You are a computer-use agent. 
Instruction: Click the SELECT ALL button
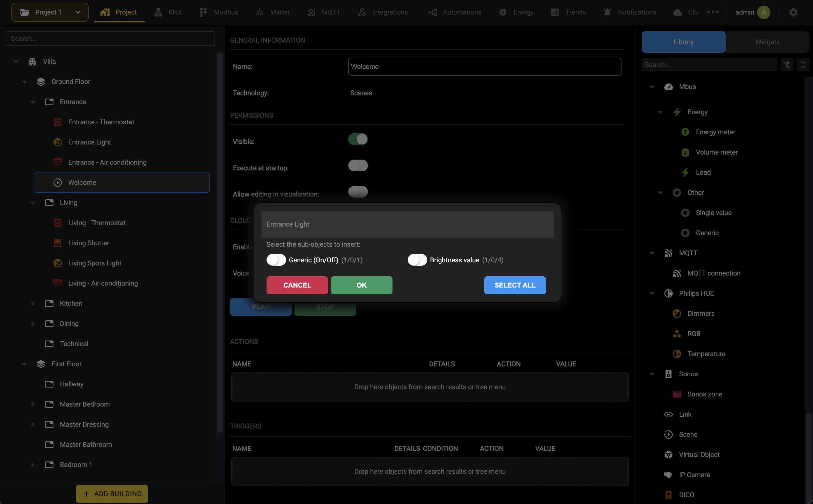click(x=515, y=285)
